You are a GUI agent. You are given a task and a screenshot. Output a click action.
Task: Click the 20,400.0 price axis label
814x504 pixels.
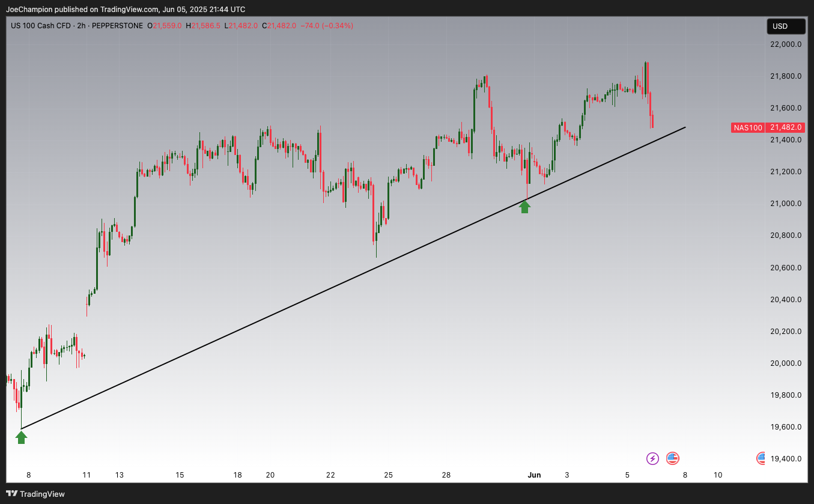click(x=786, y=300)
